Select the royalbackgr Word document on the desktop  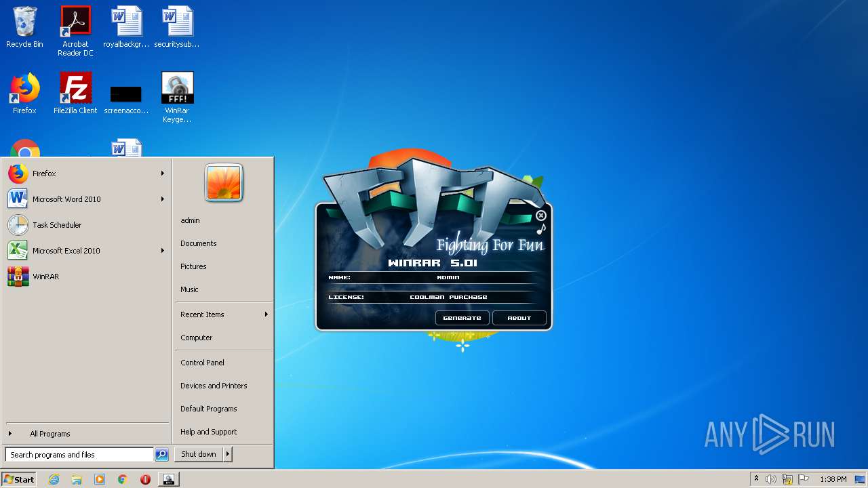126,27
